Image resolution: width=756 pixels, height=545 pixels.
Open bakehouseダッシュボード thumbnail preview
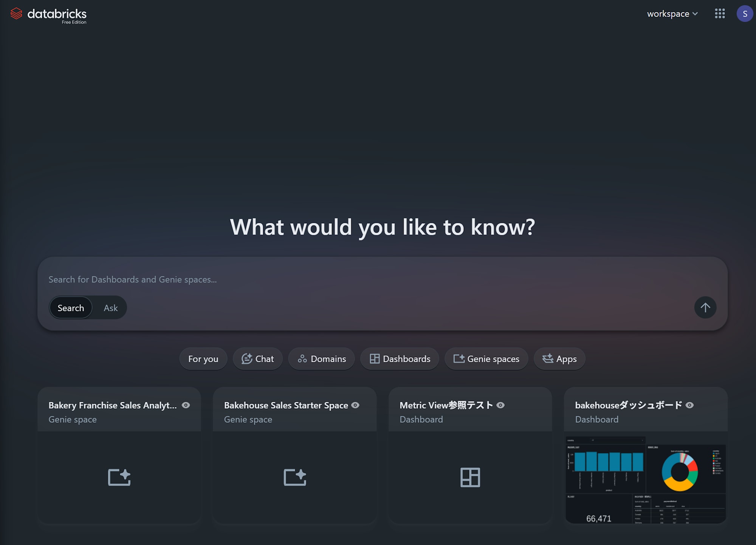click(645, 479)
